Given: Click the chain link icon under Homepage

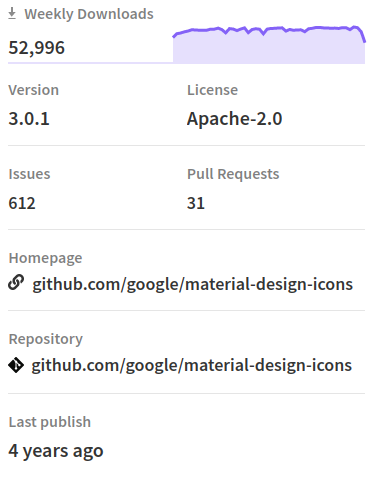Looking at the screenshot, I should point(16,283).
